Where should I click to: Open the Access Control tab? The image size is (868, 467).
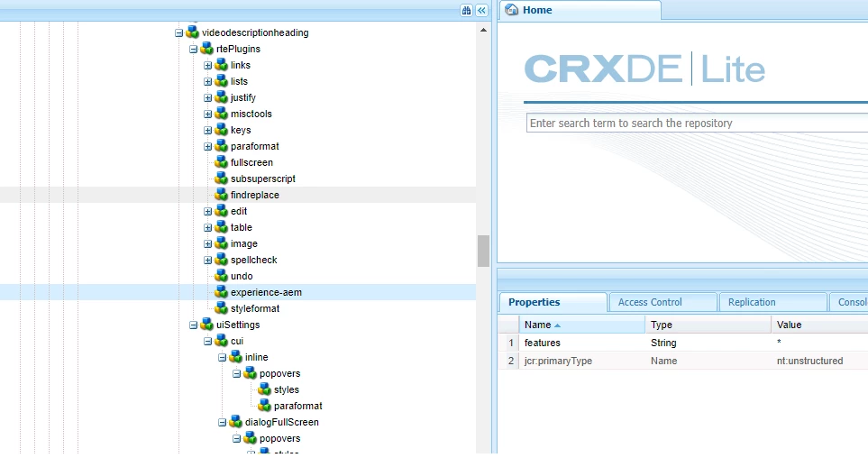[662, 303]
